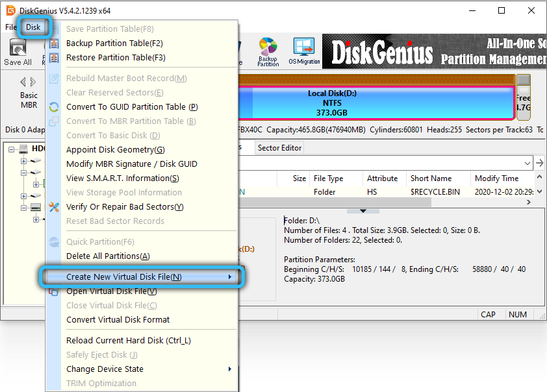Click the Open Virtual Disk File icon
The width and height of the screenshot is (547, 392).
[55, 291]
